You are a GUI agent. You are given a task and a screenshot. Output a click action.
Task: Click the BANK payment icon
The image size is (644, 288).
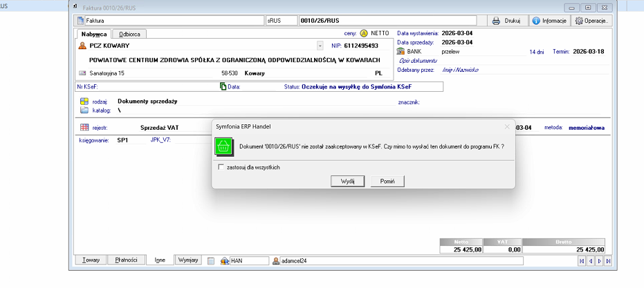click(x=401, y=52)
